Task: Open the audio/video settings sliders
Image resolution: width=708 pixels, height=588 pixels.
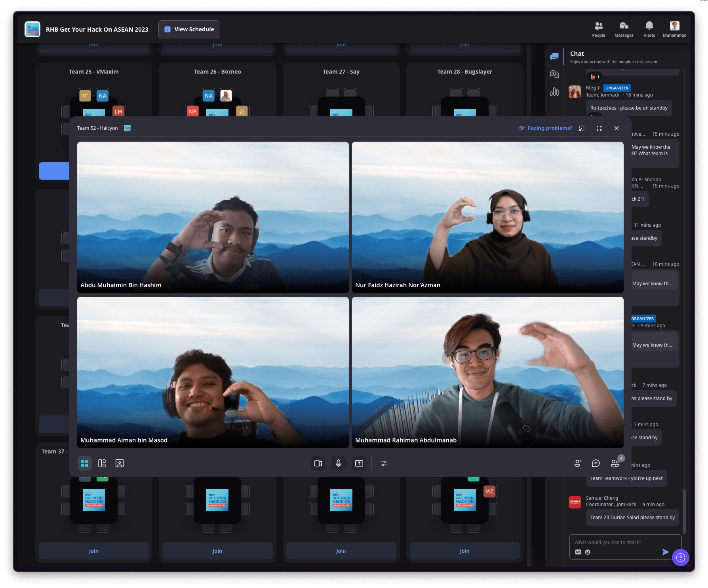Action: coord(384,463)
